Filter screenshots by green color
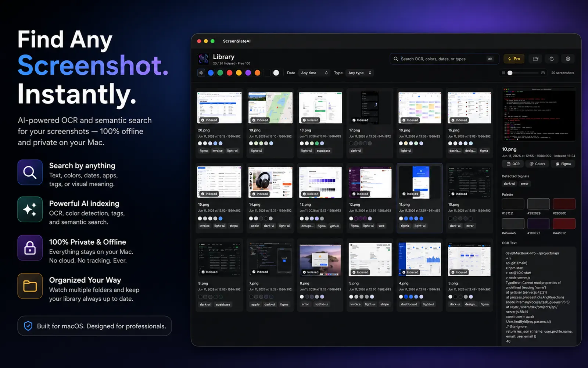588x368 pixels. click(220, 73)
